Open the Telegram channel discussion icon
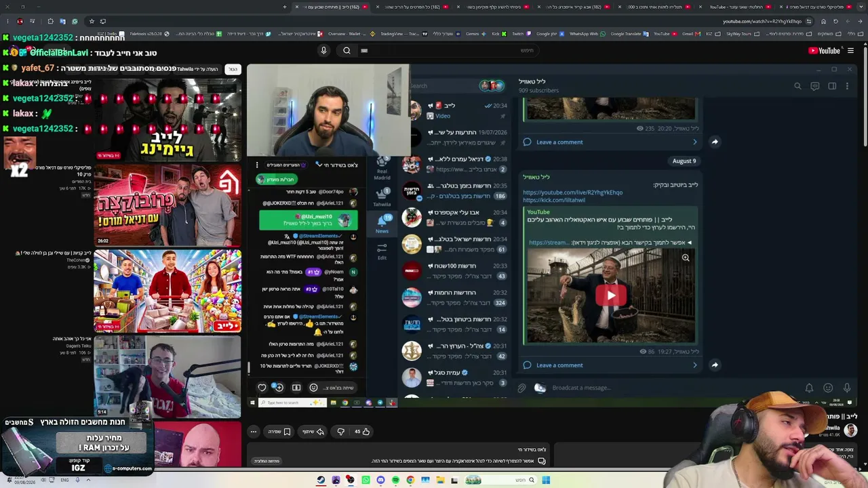The width and height of the screenshot is (868, 488). click(815, 86)
